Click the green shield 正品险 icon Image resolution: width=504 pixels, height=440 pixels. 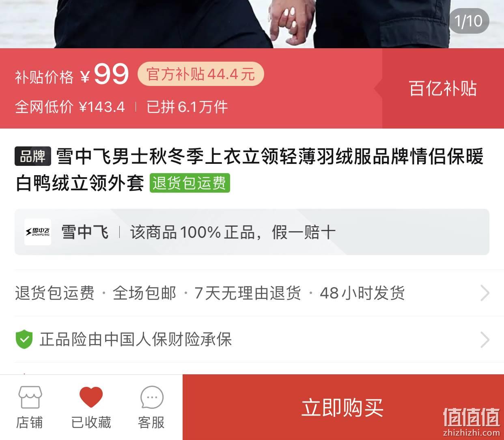coord(24,340)
